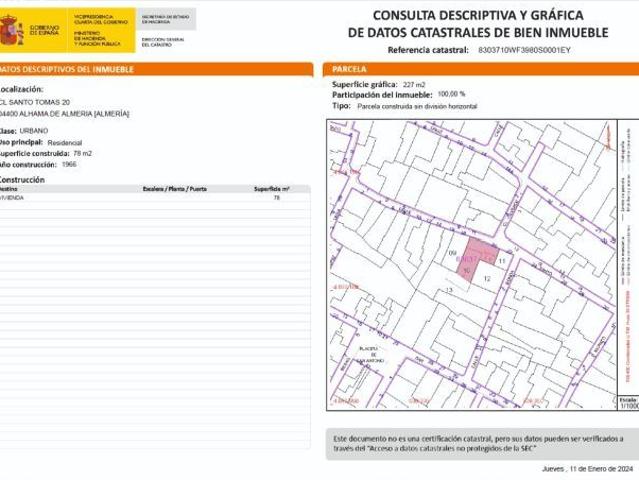Select the '78 m2' built surface value
Screen dimensions: 639x480
pos(83,154)
